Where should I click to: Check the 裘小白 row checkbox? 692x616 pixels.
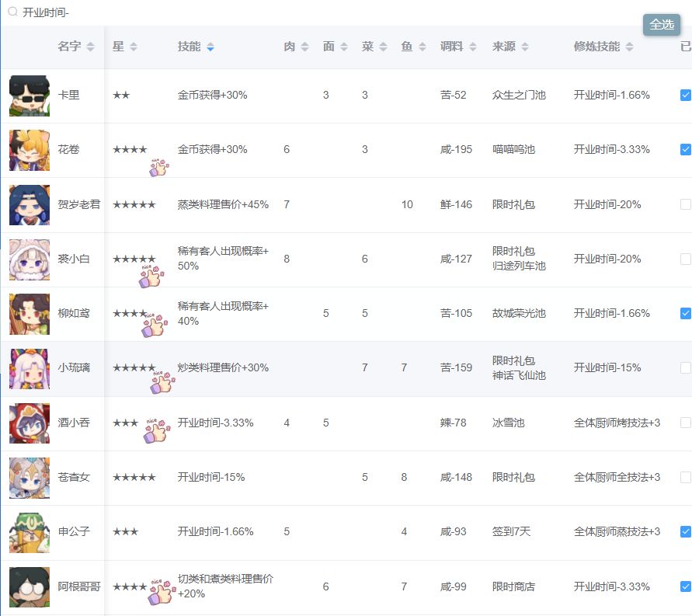pos(685,259)
